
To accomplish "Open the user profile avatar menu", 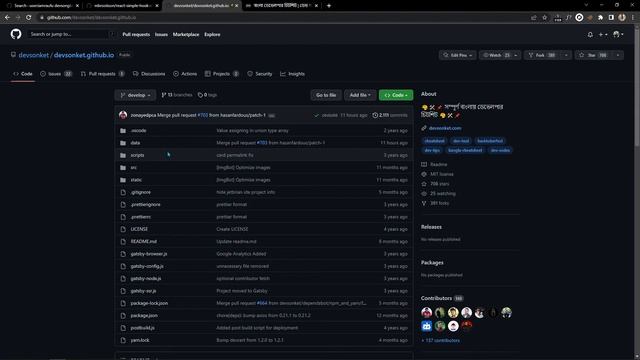I will click(x=618, y=35).
